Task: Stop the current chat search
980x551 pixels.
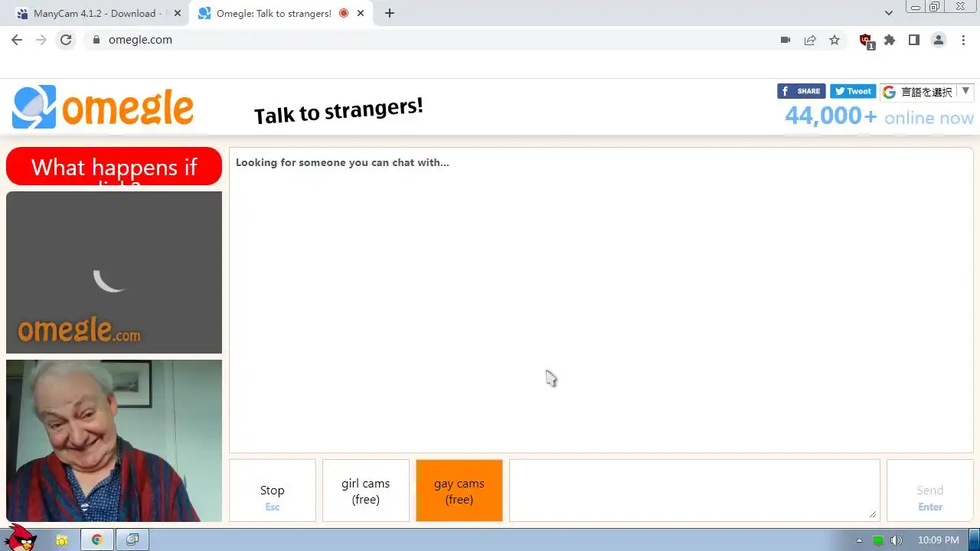Action: [273, 491]
